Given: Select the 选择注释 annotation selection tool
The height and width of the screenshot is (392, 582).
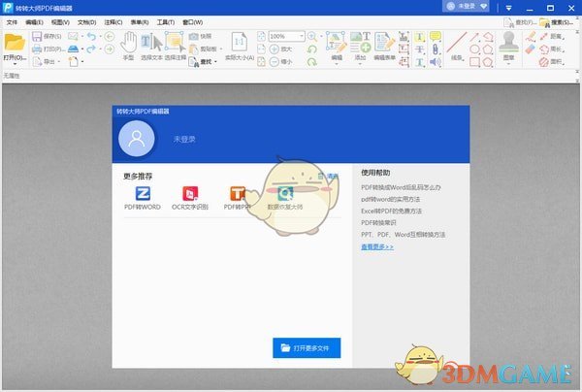Looking at the screenshot, I should 176,46.
